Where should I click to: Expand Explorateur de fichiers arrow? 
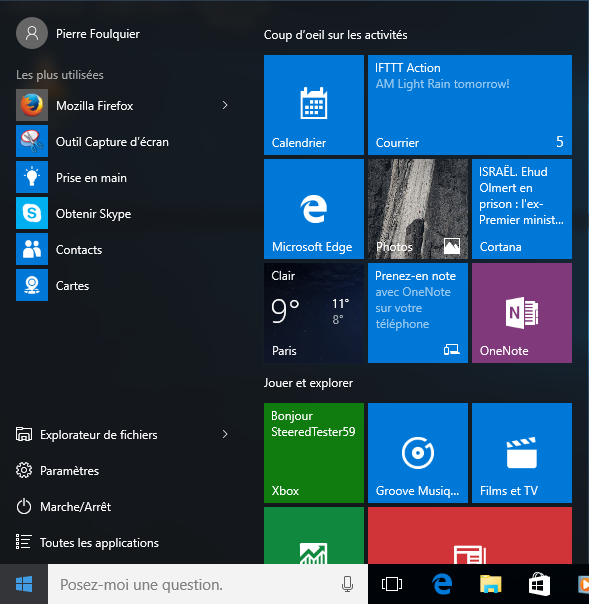(x=225, y=435)
